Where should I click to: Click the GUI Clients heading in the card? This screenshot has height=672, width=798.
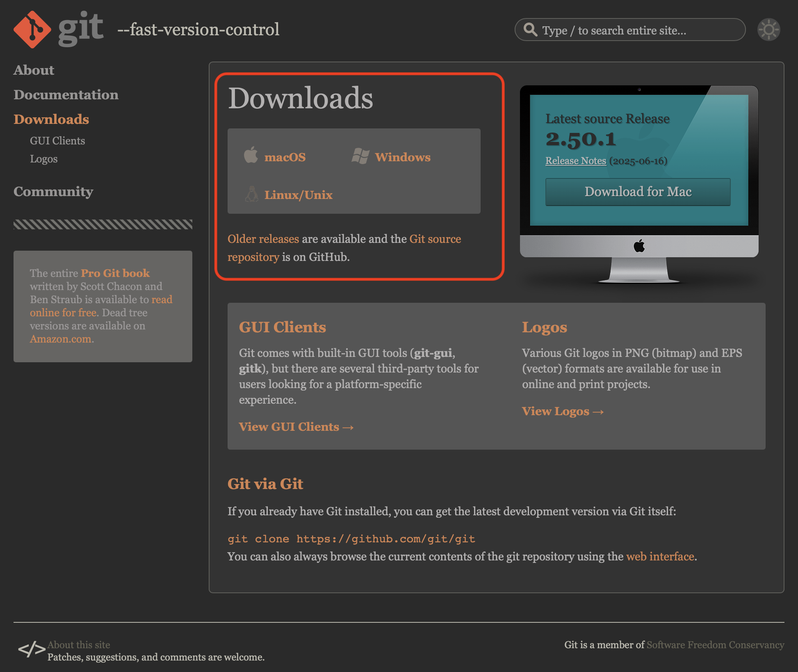tap(283, 327)
